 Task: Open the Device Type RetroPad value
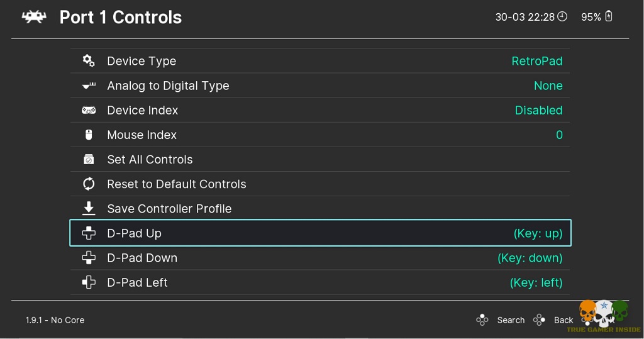(x=536, y=61)
